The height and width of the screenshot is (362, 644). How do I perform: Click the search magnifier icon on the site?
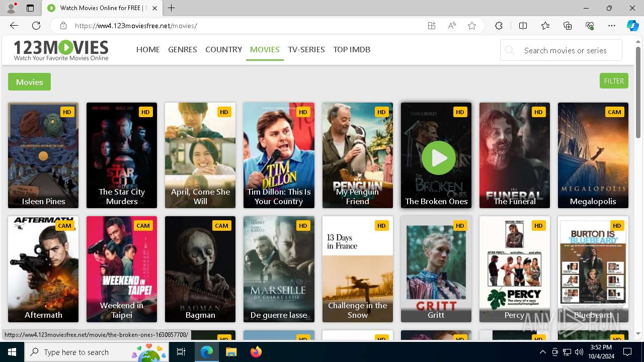click(510, 50)
